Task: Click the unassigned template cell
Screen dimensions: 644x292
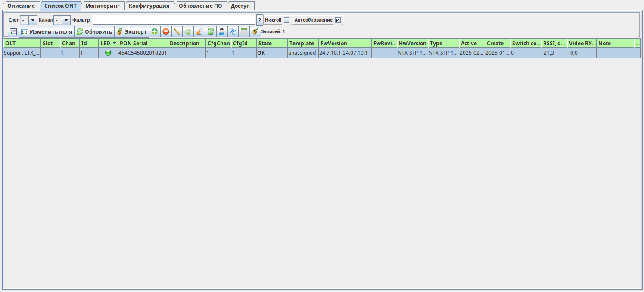Action: 303,53
